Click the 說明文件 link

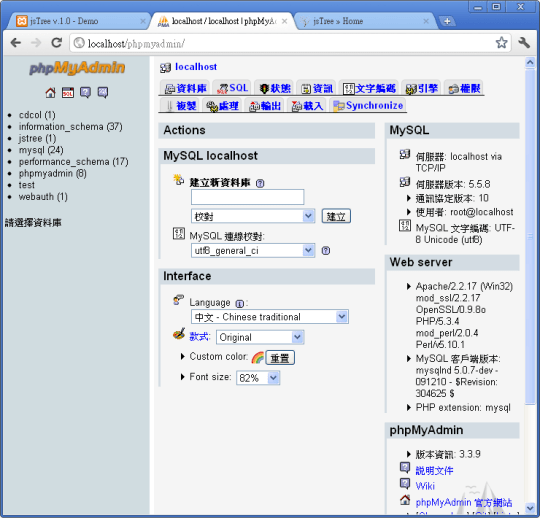pyautogui.click(x=434, y=470)
